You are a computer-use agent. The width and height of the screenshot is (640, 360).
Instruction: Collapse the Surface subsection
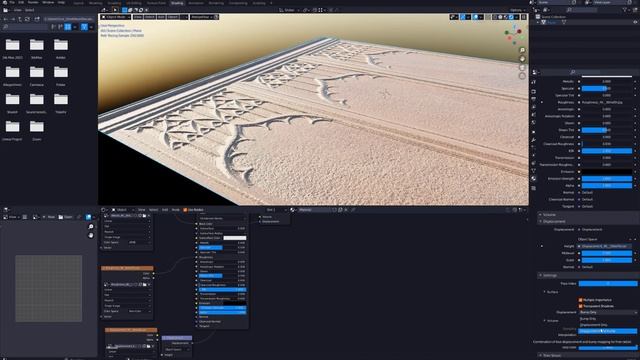[x=552, y=292]
